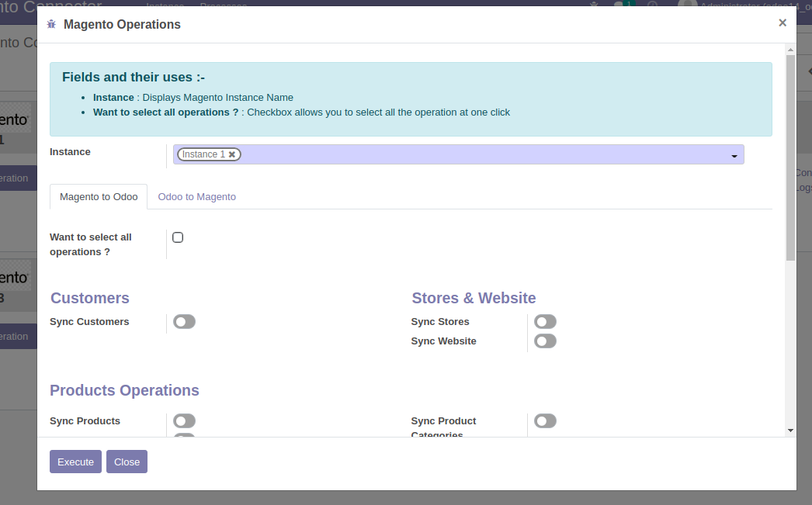Screen dimensions: 812x505
Task: Select the Magento to Odoo tab
Action: point(99,197)
